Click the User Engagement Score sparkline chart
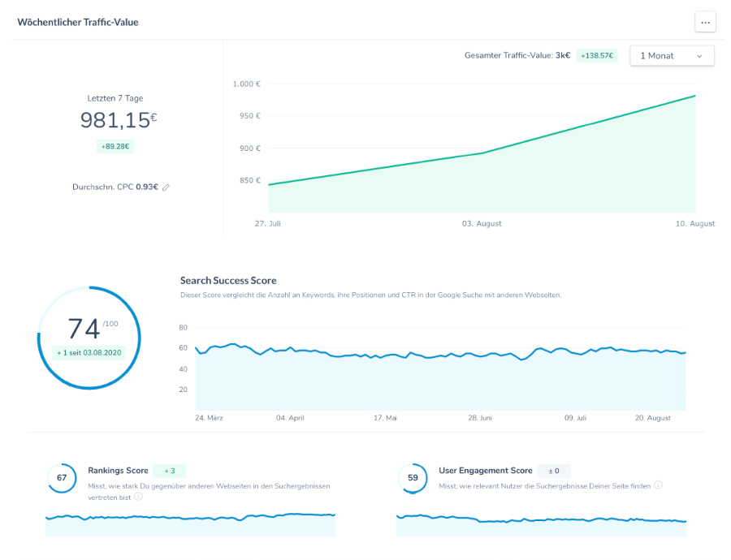Image resolution: width=731 pixels, height=560 pixels. pos(541,525)
